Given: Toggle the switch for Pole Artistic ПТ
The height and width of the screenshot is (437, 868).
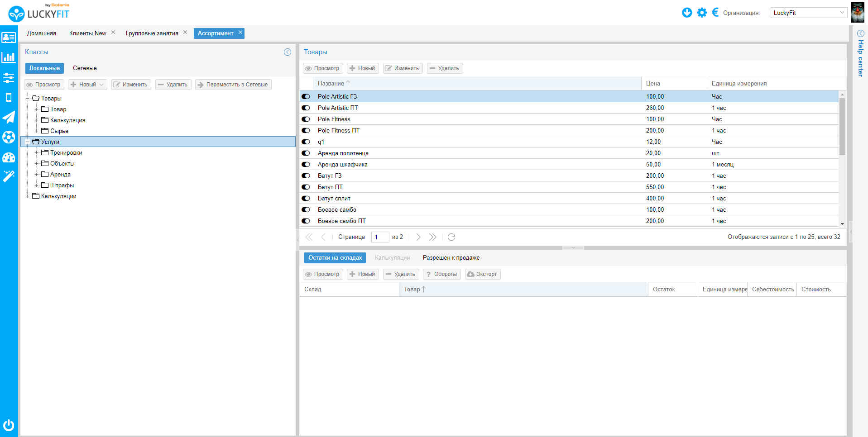Looking at the screenshot, I should coord(306,108).
